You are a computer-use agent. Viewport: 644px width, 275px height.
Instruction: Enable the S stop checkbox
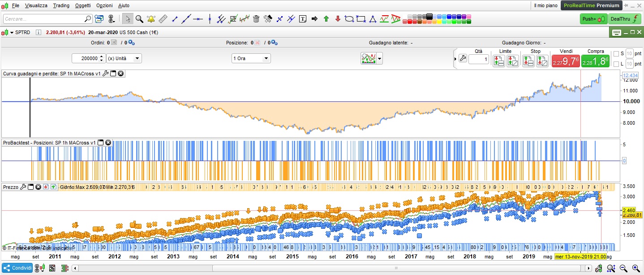pyautogui.click(x=616, y=53)
